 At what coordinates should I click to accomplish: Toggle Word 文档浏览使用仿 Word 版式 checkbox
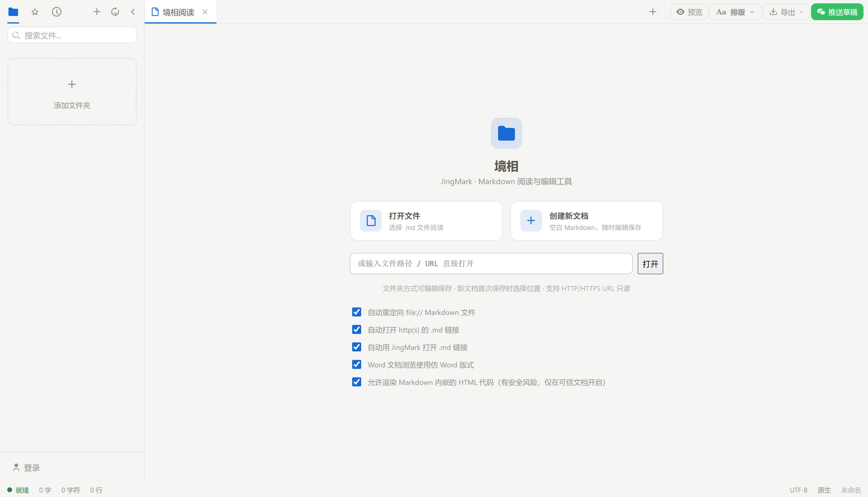(356, 365)
